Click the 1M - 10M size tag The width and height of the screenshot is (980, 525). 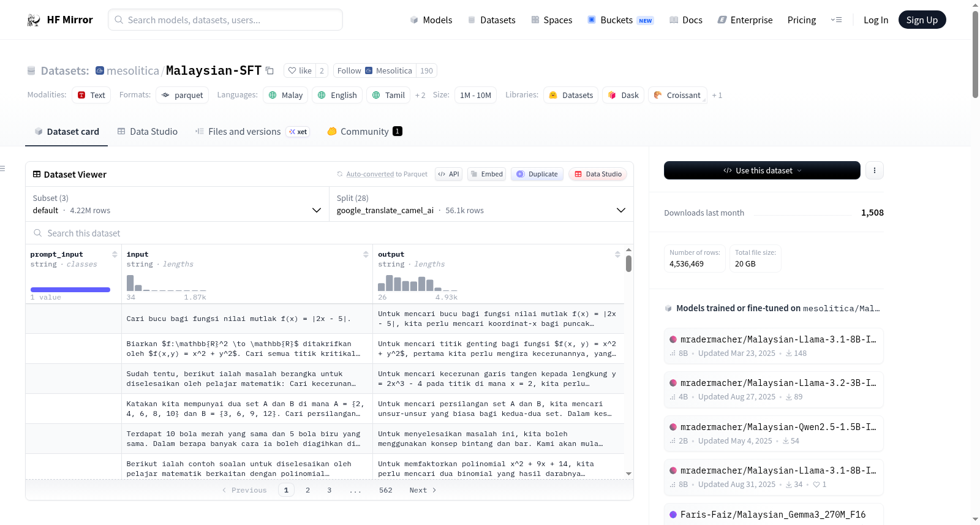pos(475,95)
